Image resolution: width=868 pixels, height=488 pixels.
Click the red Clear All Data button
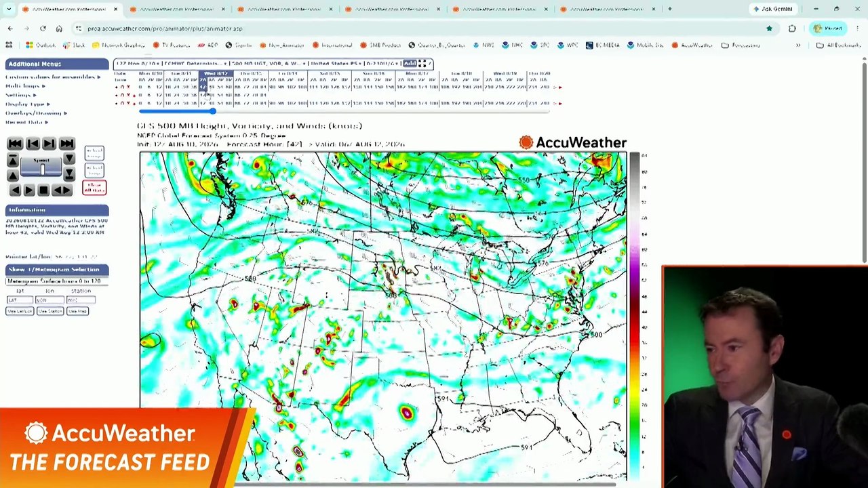tap(94, 188)
